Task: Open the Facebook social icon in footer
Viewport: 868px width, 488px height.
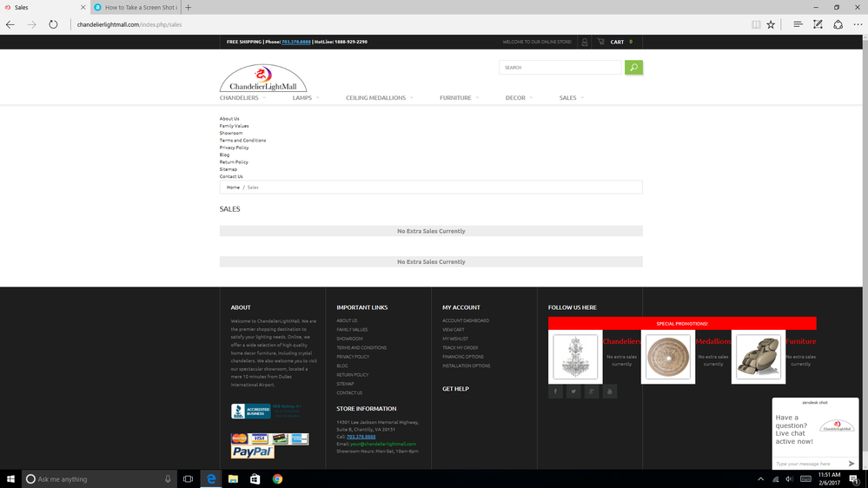Action: coord(555,392)
